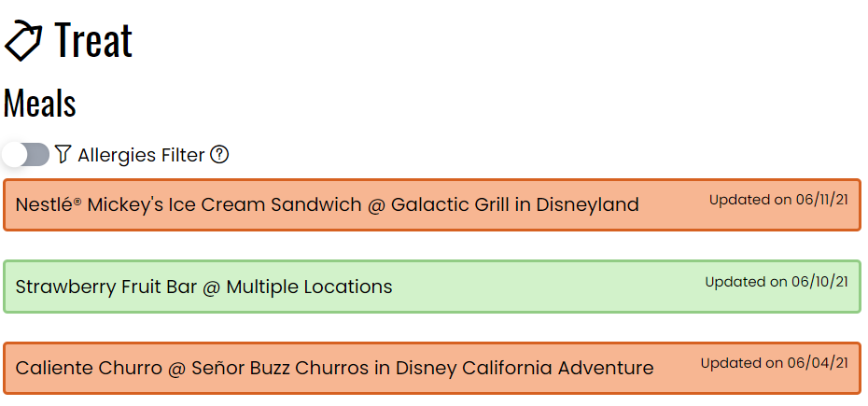Click Multiple Locations text in green card
The width and height of the screenshot is (868, 406).
point(310,287)
